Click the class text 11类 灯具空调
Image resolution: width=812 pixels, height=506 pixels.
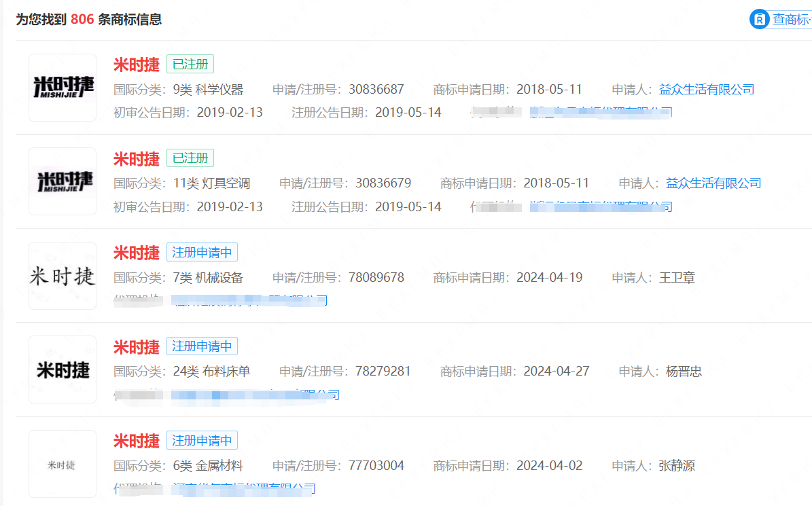pyautogui.click(x=211, y=183)
